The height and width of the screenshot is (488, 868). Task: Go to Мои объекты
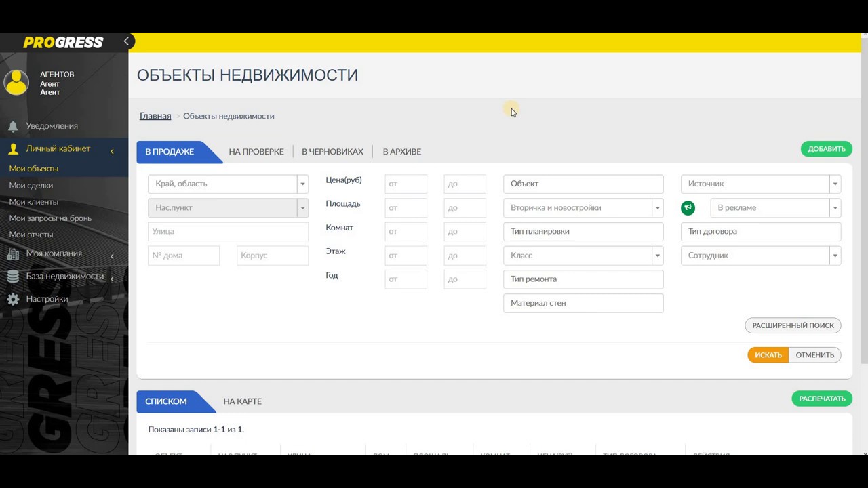(x=34, y=169)
